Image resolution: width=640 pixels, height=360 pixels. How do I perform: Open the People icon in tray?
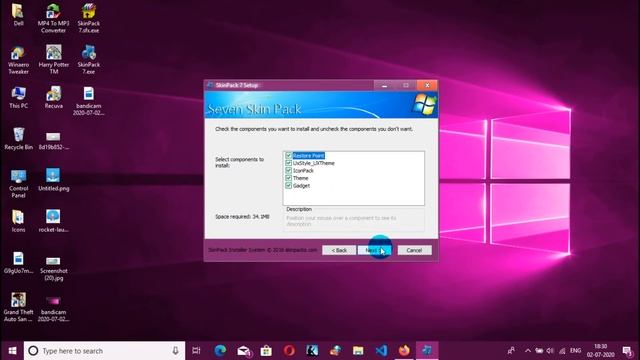(511, 351)
